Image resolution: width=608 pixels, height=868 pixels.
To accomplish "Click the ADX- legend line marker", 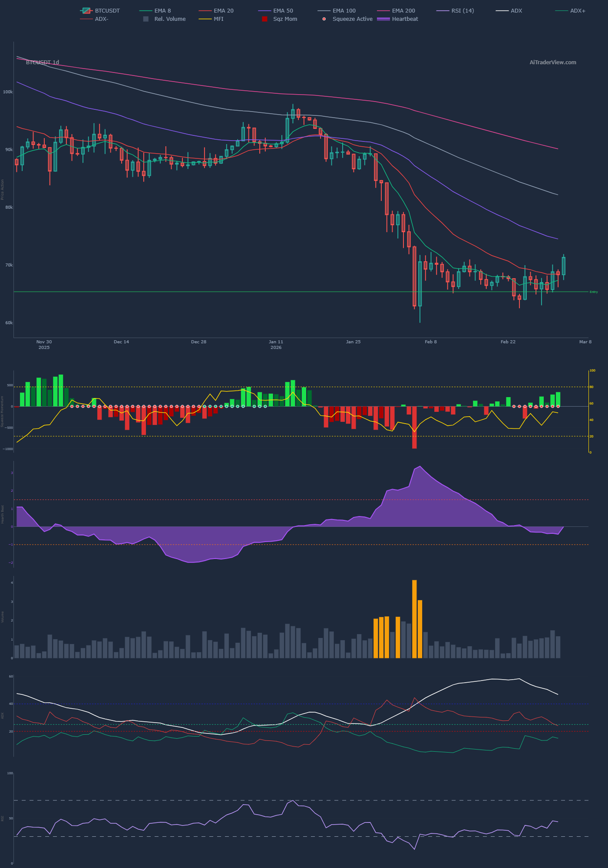I will [86, 19].
